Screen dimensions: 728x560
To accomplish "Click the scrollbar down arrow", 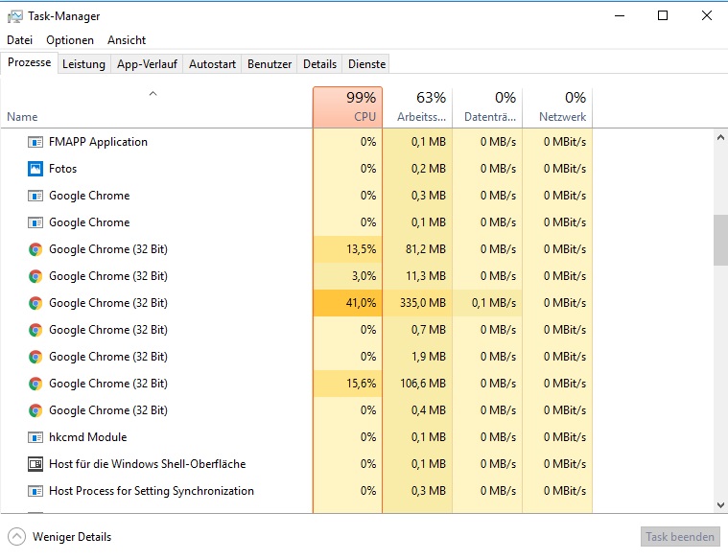I will coord(720,505).
